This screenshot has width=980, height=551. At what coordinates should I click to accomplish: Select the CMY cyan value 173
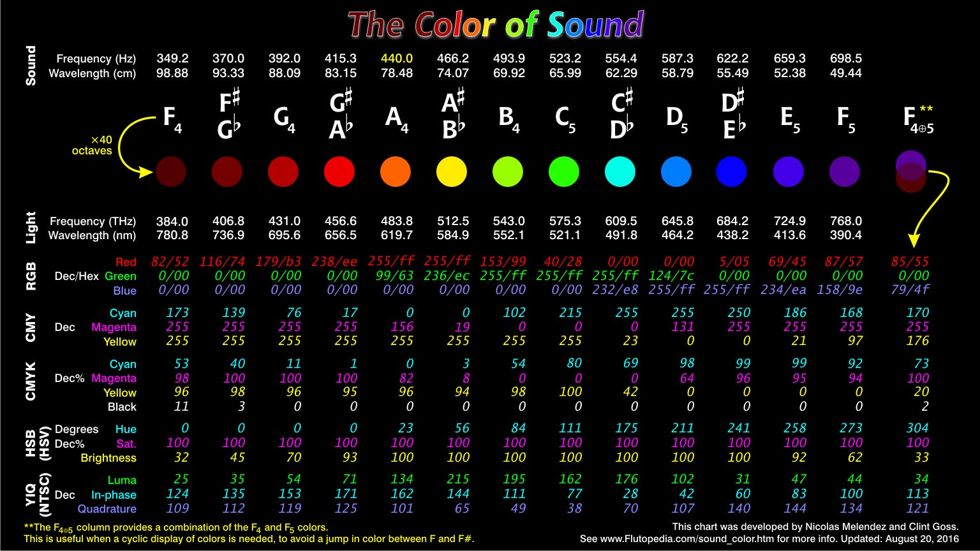tap(177, 312)
